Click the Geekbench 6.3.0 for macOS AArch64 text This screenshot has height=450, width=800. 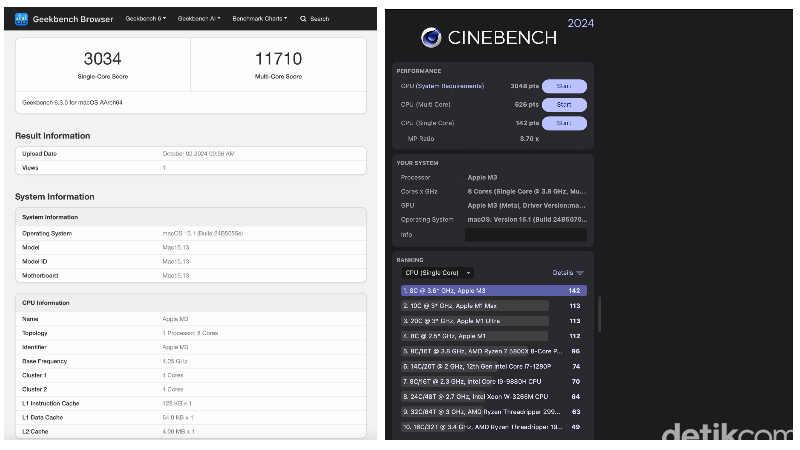click(x=72, y=103)
